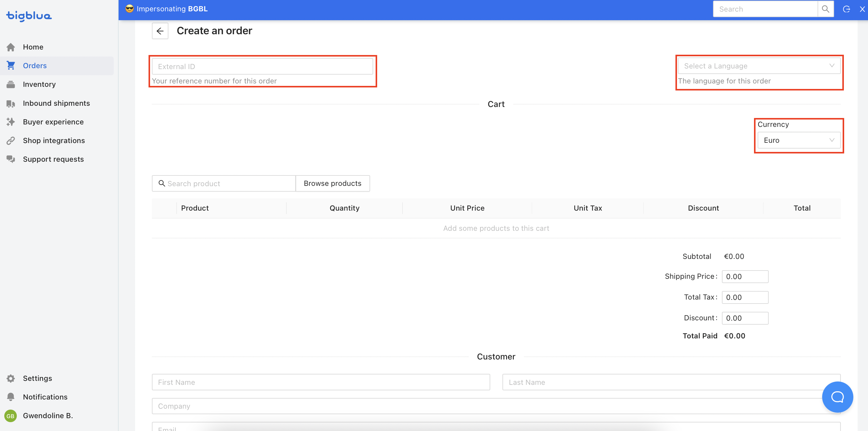Click the magnifier icon in top search bar
Screen dimensions: 868x431
(x=825, y=9)
